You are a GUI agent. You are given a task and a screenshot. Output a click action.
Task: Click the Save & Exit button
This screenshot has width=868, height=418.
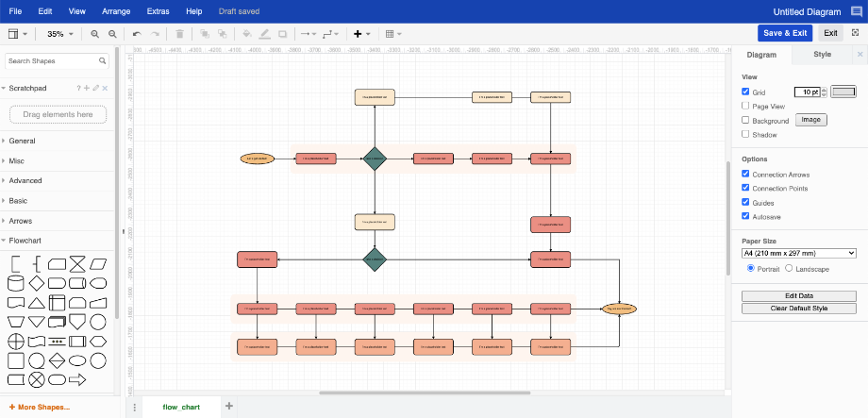click(785, 33)
